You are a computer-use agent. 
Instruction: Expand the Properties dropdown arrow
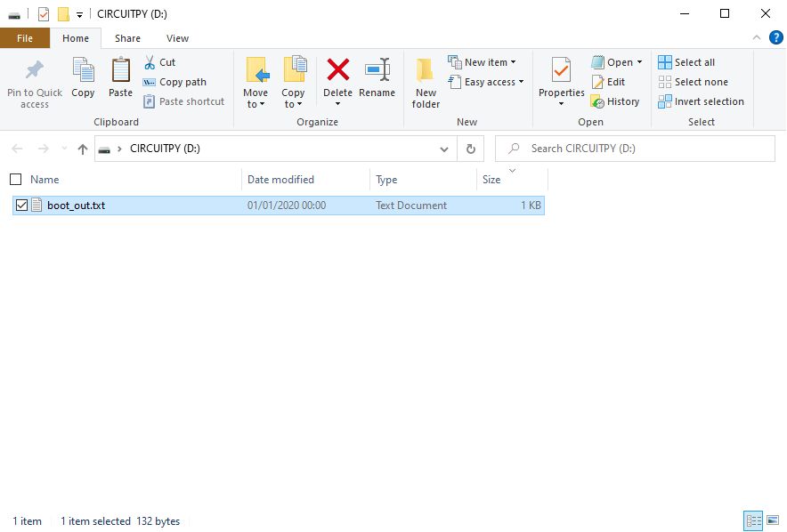[561, 104]
